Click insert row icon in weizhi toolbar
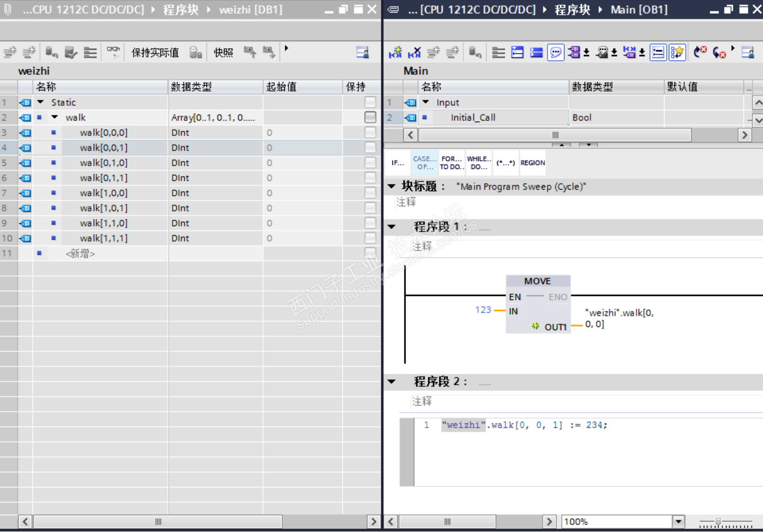 pos(10,52)
